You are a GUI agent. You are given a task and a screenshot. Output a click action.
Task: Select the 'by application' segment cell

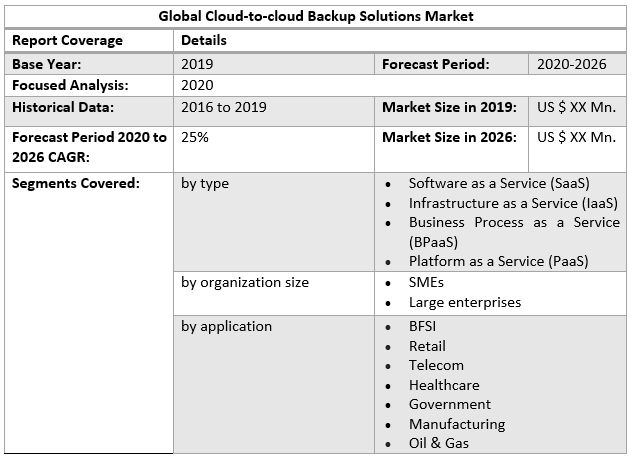(226, 326)
